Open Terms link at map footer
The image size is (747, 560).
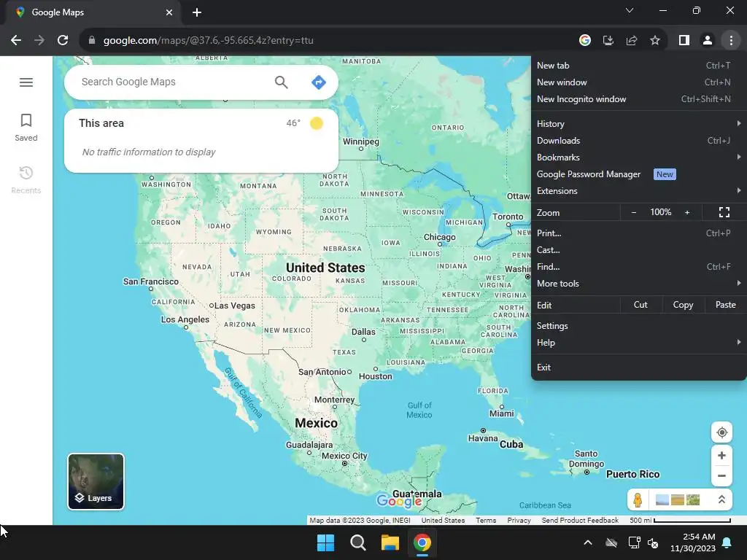tap(486, 521)
